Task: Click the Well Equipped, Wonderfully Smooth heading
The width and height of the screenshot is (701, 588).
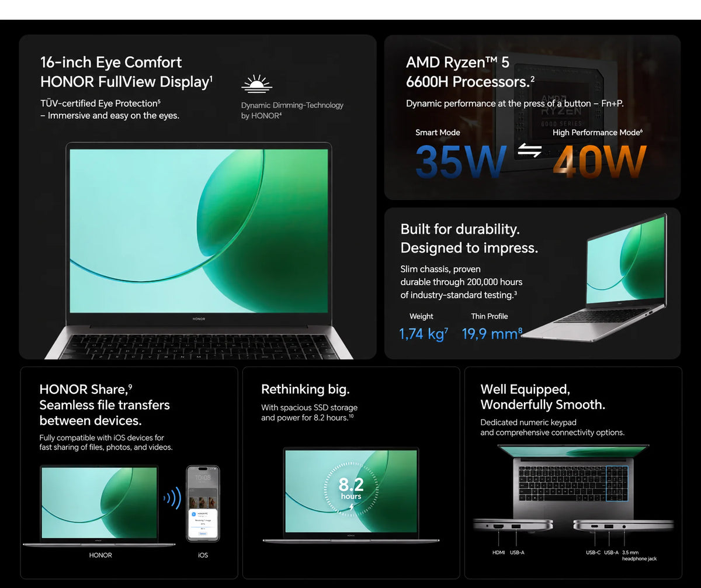Action: coord(543,397)
